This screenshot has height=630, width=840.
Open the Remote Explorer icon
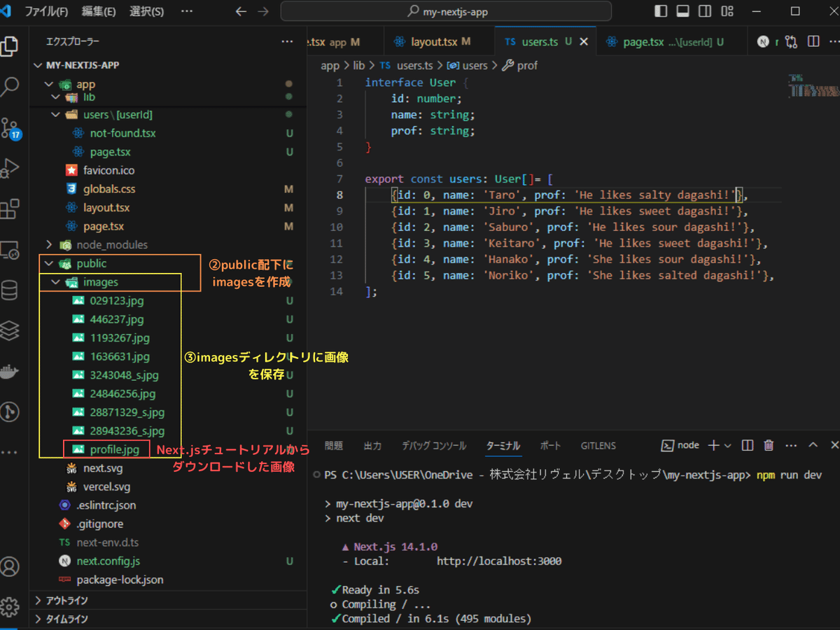click(x=10, y=250)
